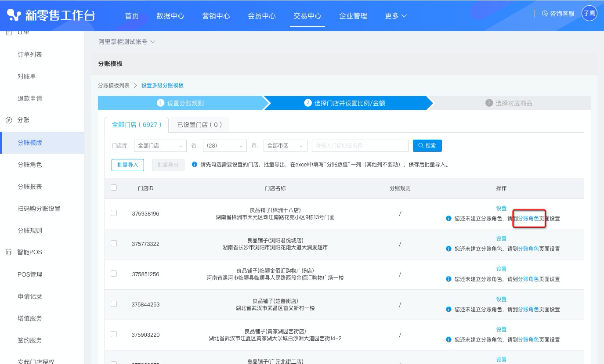The height and width of the screenshot is (364, 604).
Task: Switch to 已设置门店 (0) tab
Action: tap(199, 125)
